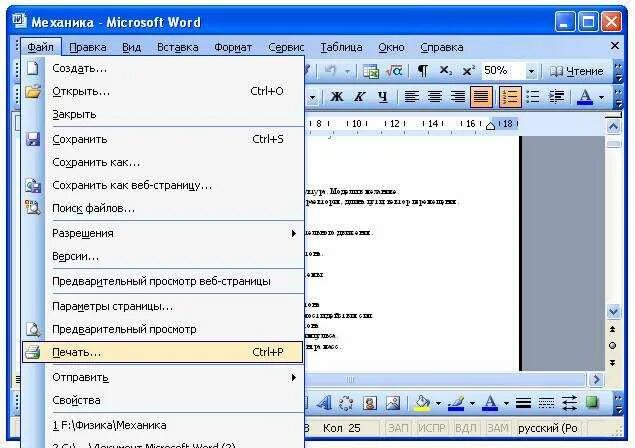The width and height of the screenshot is (635, 448).
Task: Apply a bulleted list
Action: pyautogui.click(x=533, y=97)
